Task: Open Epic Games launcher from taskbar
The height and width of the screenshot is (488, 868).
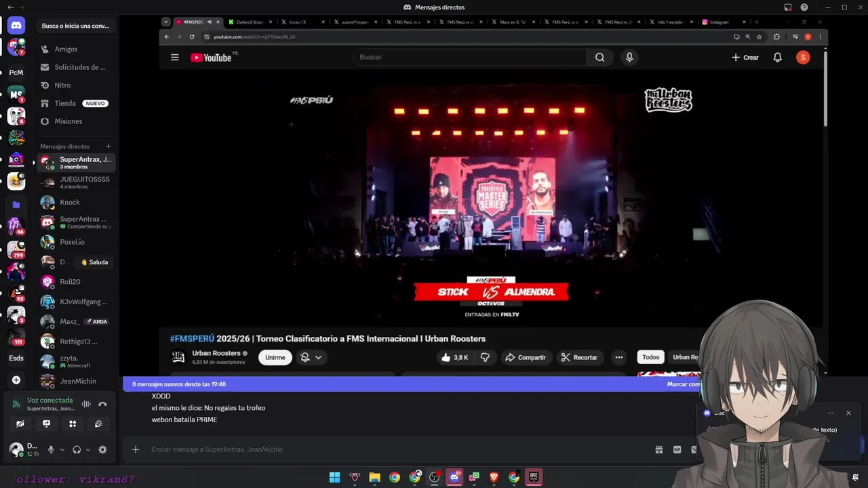Action: pos(534,477)
